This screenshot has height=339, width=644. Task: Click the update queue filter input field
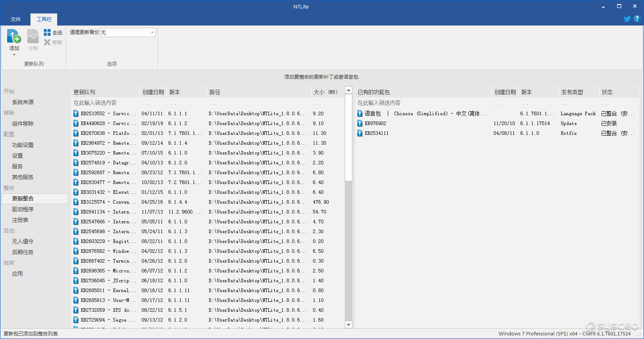(106, 103)
